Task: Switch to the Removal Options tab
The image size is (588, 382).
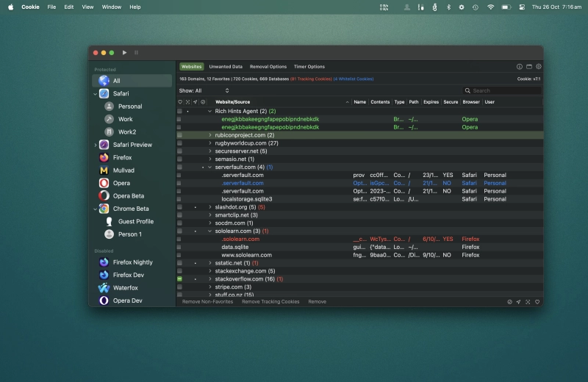Action: click(x=268, y=67)
